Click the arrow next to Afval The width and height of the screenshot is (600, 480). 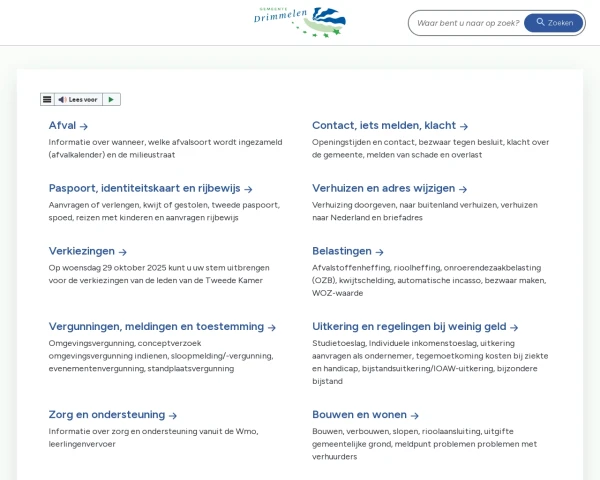[84, 127]
